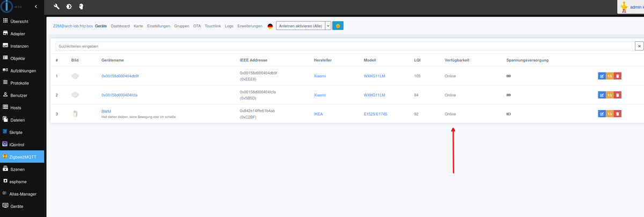Open Übersicht in the sidebar
644x217 pixels.
tap(23, 21)
